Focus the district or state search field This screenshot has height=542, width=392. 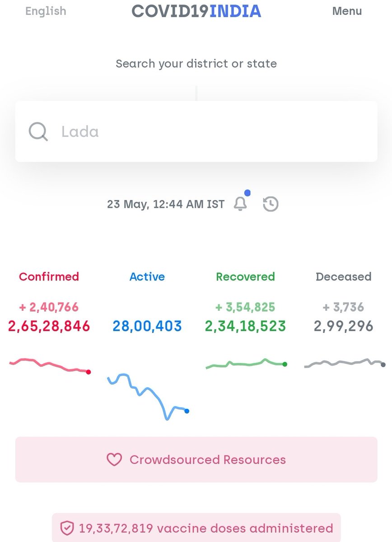pos(196,131)
